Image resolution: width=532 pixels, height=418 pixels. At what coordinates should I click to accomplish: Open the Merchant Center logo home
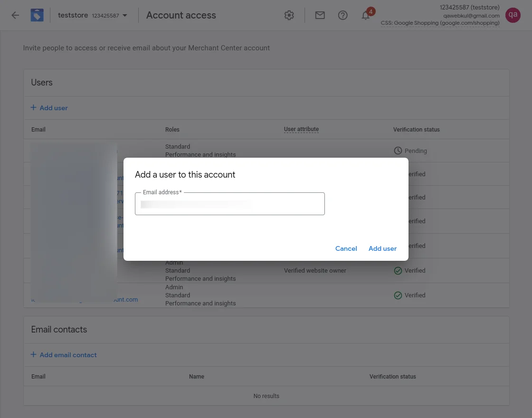[37, 15]
